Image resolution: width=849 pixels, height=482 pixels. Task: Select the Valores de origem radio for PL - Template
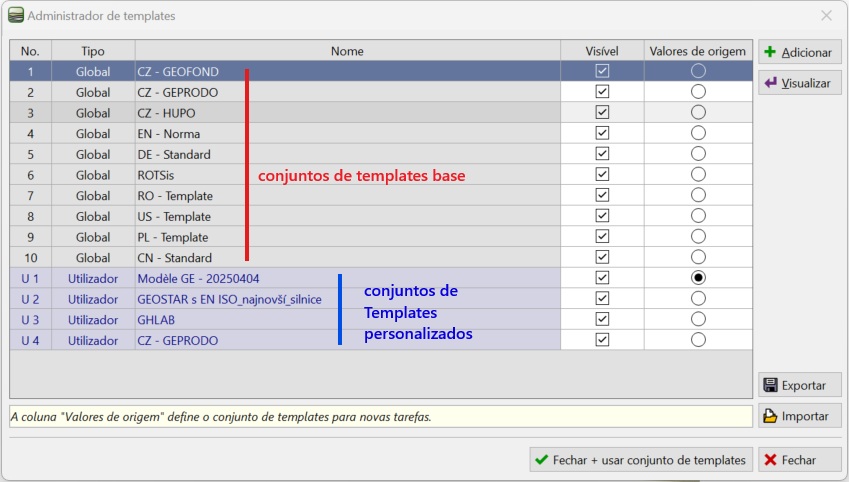point(698,236)
